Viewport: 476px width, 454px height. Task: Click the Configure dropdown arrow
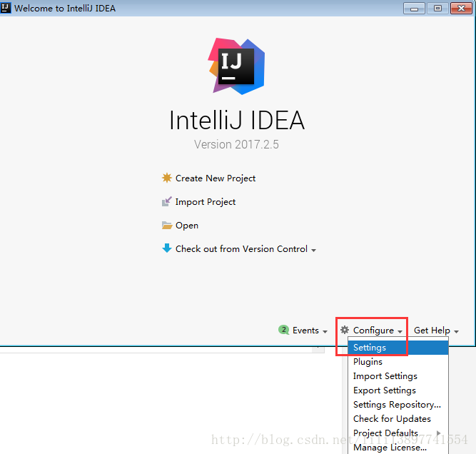(400, 332)
